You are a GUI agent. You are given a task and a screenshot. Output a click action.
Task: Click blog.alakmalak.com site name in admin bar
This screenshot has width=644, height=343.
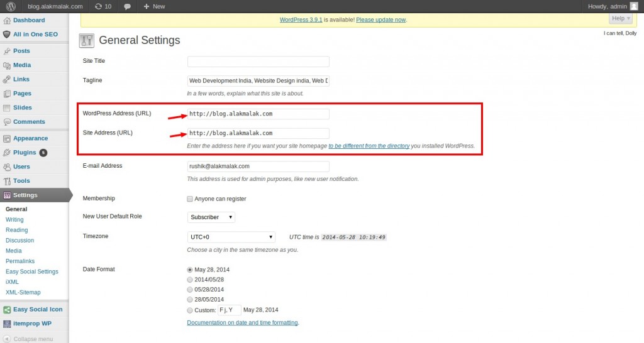[55, 6]
